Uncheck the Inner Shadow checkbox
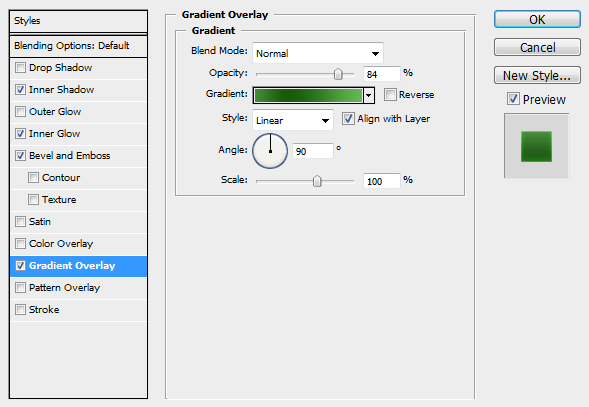 [x=20, y=90]
